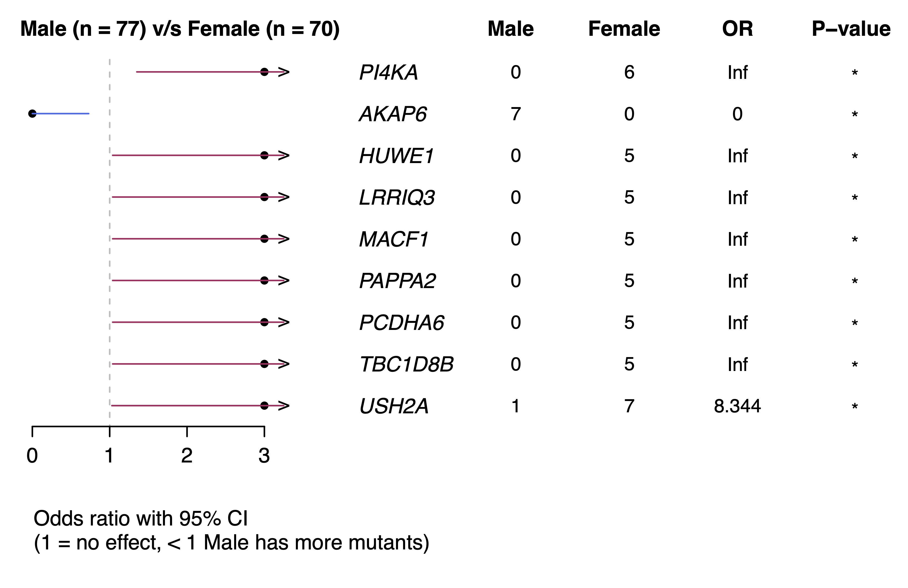Select the HUWE1 gene name
Screen dimensions: 908x588
(396, 156)
